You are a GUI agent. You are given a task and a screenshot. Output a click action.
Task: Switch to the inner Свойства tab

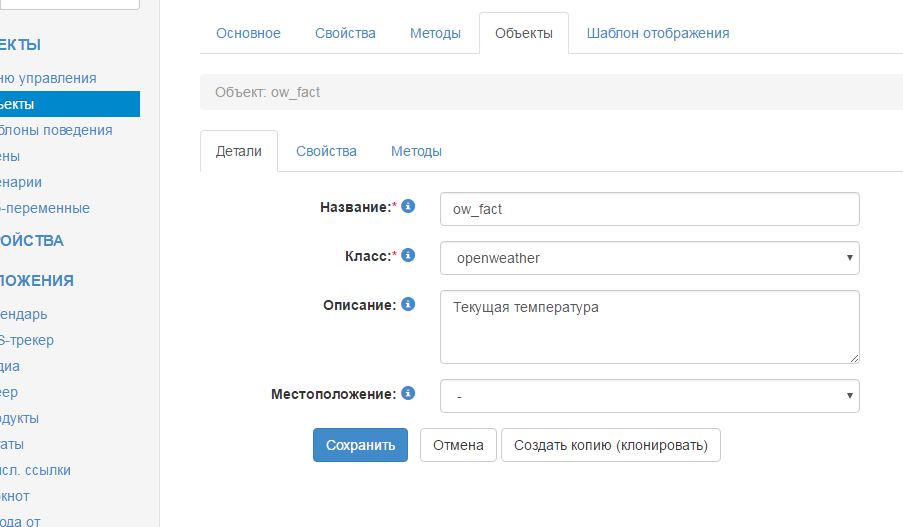(x=326, y=151)
